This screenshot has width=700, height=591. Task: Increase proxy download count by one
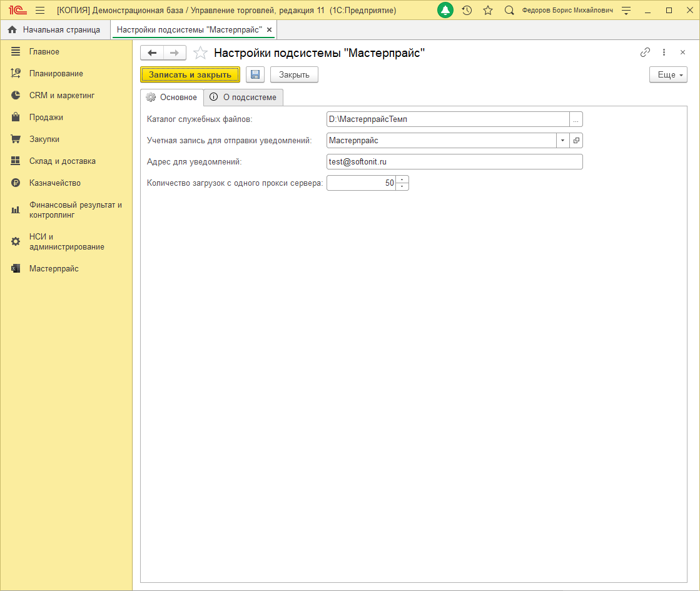[x=402, y=180]
